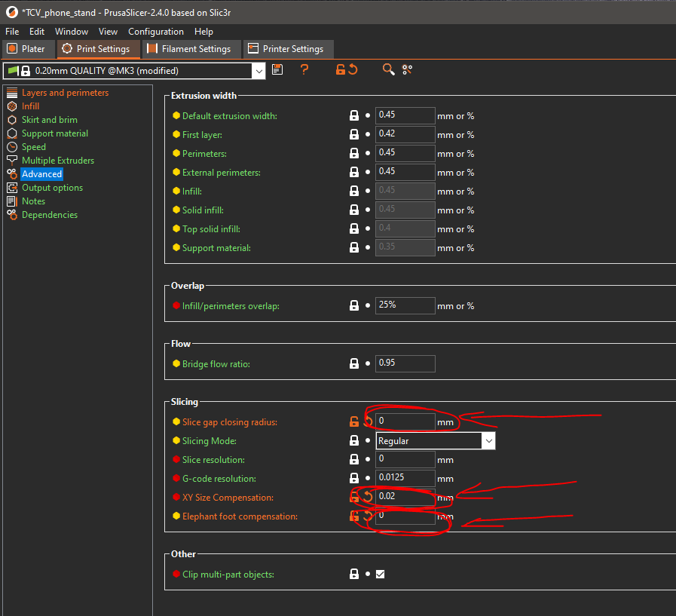This screenshot has height=616, width=676.
Task: Open the print preset dropdown showing 0.20mm QUALITY
Action: pyautogui.click(x=134, y=71)
